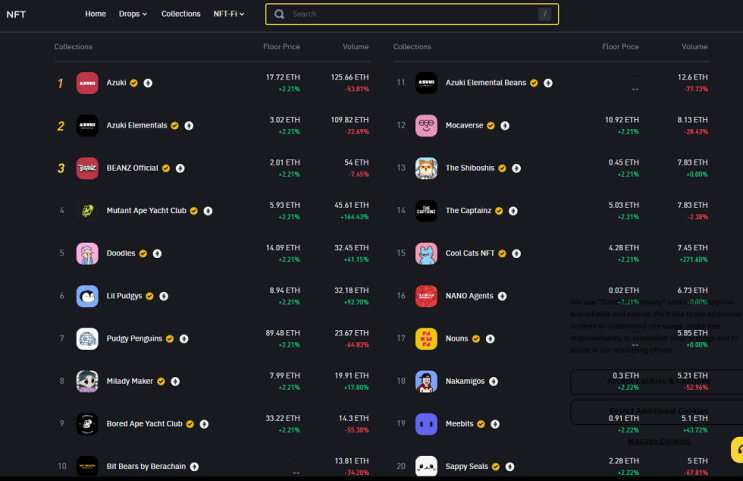Open the Bored Ape Yacht Club link
This screenshot has width=743, height=481.
pos(145,424)
